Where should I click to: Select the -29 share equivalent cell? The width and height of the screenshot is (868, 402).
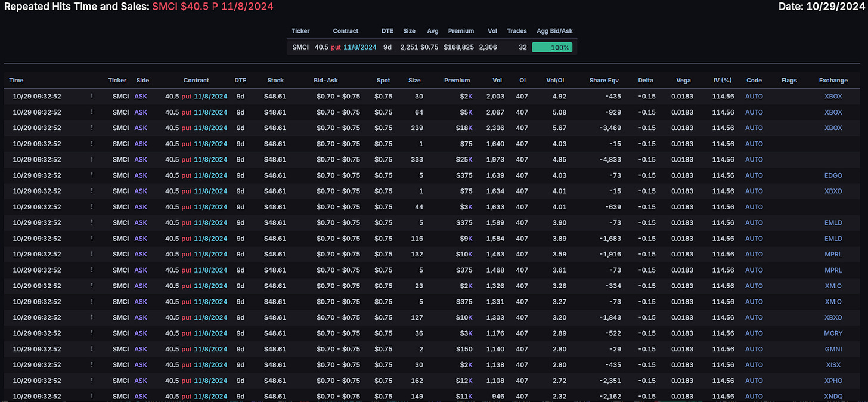coord(615,349)
